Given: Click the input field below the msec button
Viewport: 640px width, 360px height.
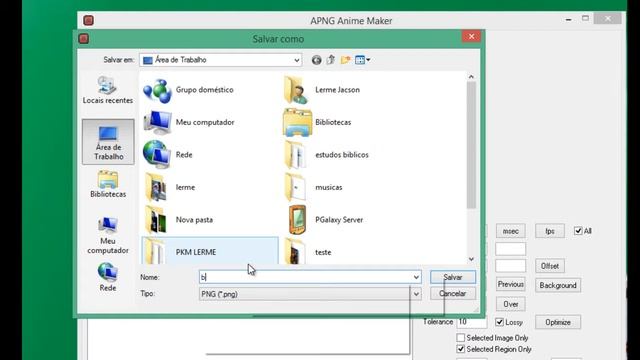Looking at the screenshot, I should [511, 249].
